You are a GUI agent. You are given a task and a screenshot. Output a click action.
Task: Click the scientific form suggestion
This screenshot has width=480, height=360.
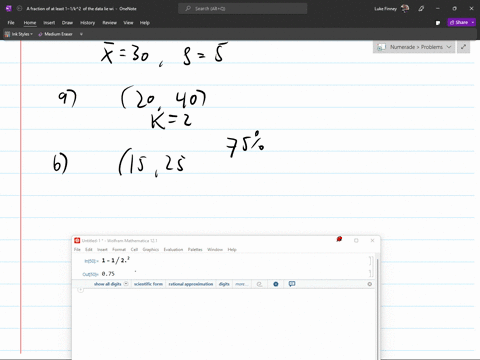point(148,284)
